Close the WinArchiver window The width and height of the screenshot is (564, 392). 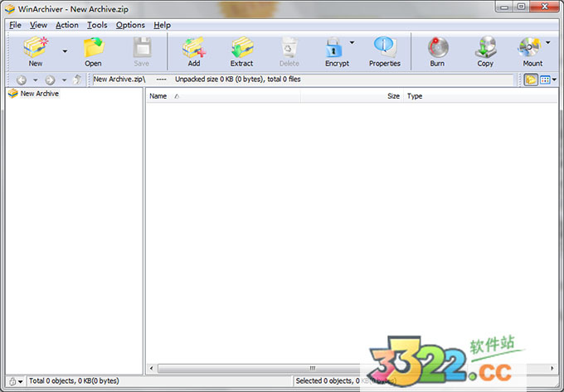tap(545, 7)
